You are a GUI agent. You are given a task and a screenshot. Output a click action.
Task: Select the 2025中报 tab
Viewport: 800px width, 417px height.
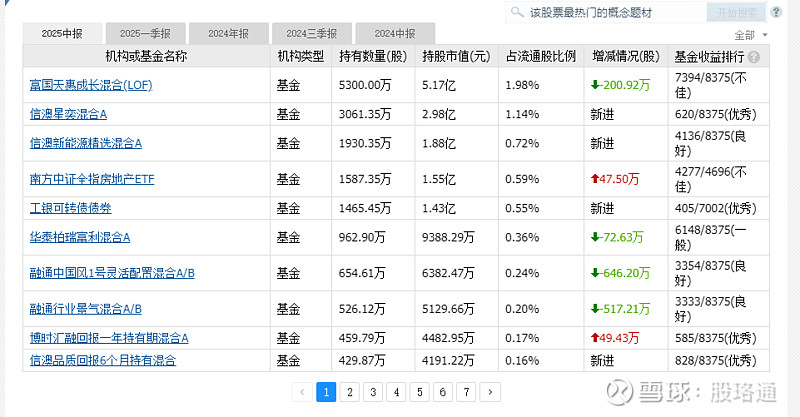tap(62, 34)
